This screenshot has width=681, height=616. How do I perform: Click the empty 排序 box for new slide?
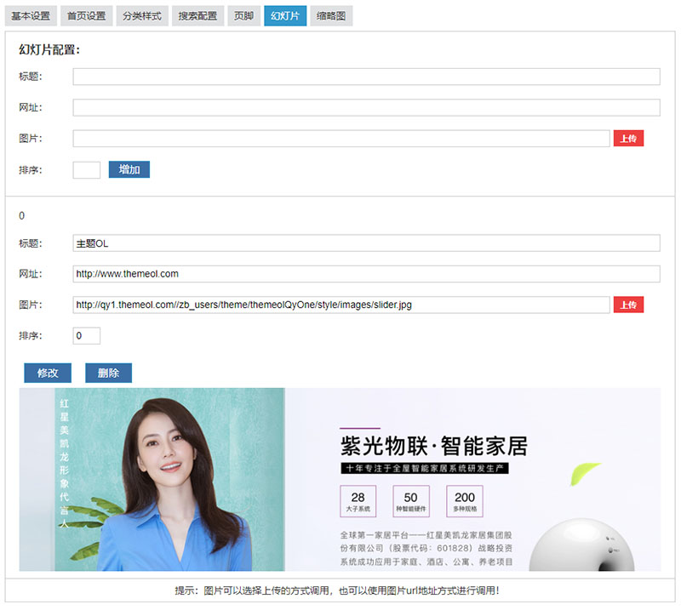87,170
